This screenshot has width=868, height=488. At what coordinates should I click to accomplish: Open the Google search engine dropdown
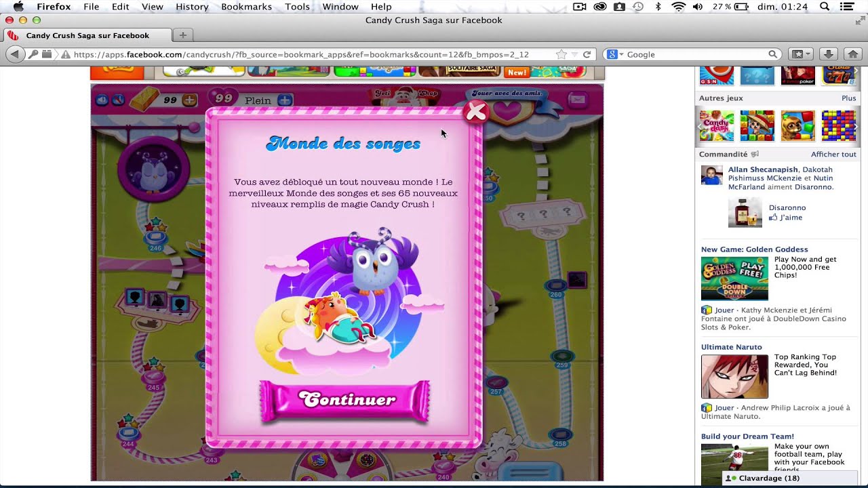(x=615, y=54)
